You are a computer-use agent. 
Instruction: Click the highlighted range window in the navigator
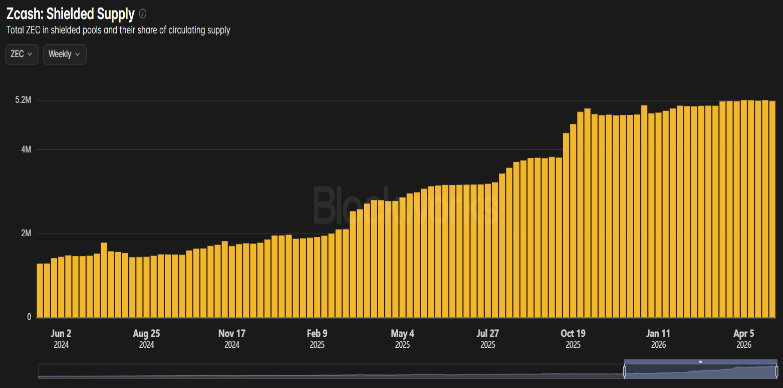pyautogui.click(x=700, y=369)
